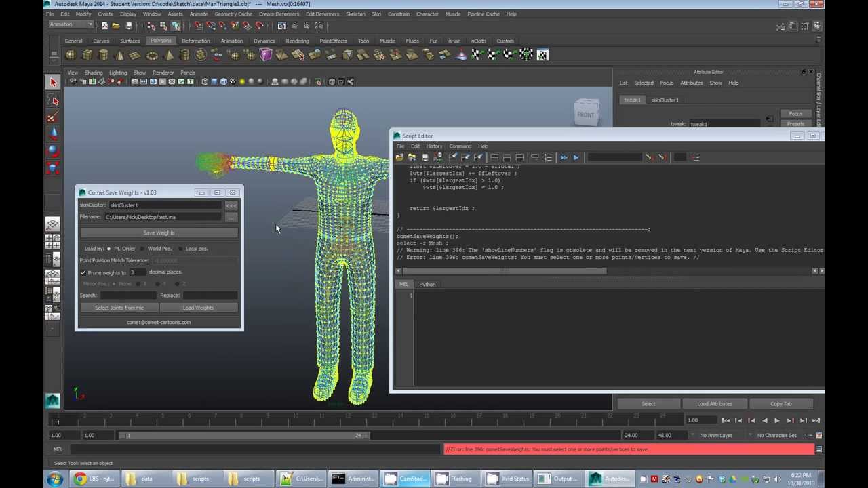
Task: Click the Maya logo icon below viewport
Action: pyautogui.click(x=52, y=400)
